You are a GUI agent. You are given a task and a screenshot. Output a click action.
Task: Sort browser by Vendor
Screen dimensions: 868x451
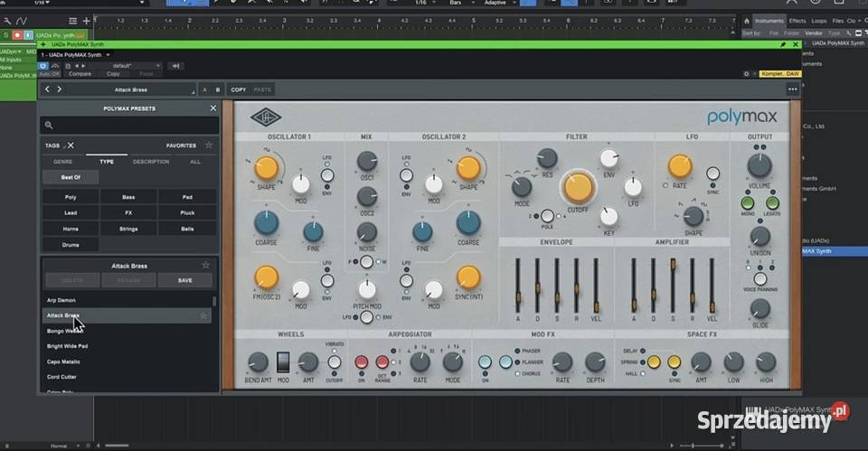814,33
